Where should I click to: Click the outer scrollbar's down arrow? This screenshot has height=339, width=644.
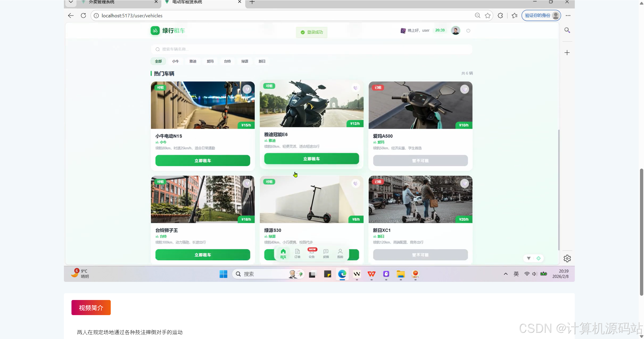pyautogui.click(x=641, y=336)
